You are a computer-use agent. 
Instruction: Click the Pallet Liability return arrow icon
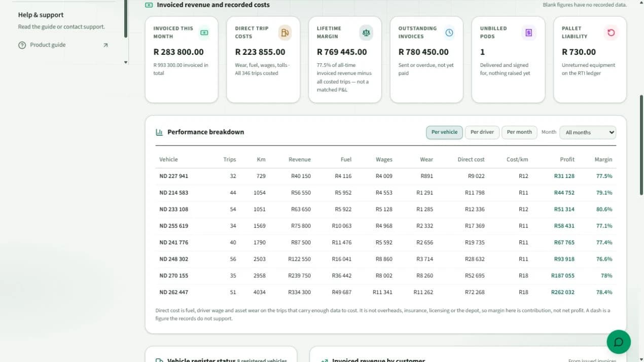click(611, 32)
